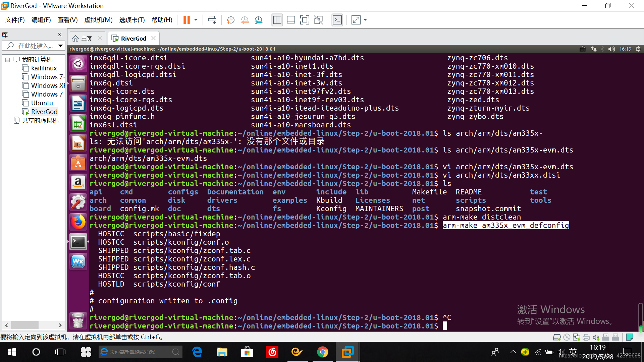Open the Ubuntu session gear menu

(x=638, y=49)
